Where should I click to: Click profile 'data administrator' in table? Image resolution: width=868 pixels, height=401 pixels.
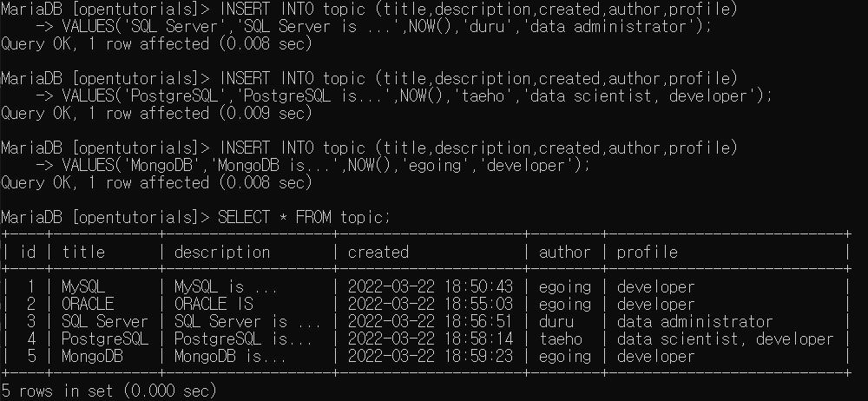click(x=694, y=322)
